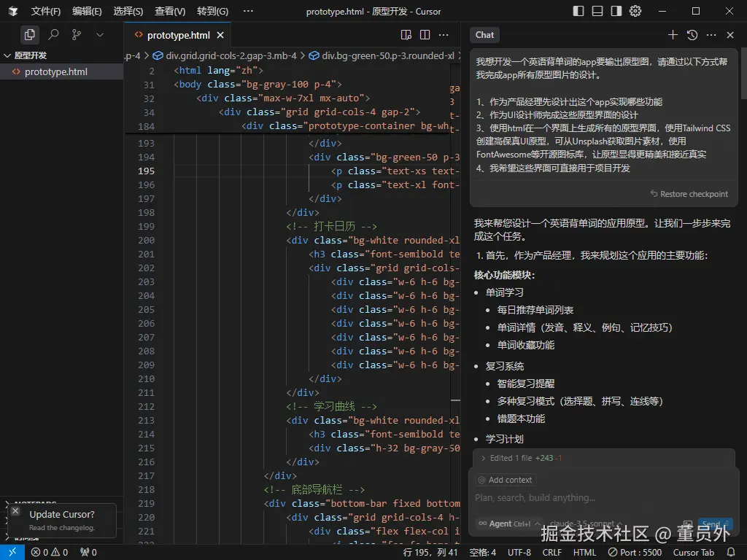Click Cursor logo app menu icon

pos(13,11)
